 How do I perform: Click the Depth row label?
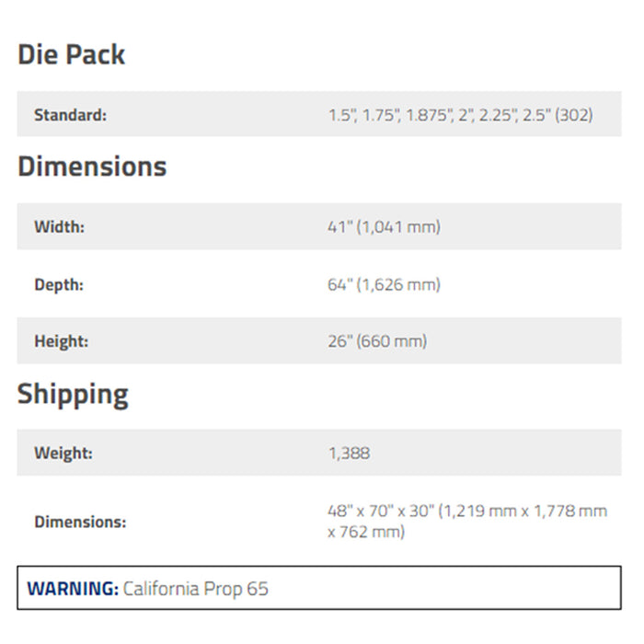coord(59,284)
